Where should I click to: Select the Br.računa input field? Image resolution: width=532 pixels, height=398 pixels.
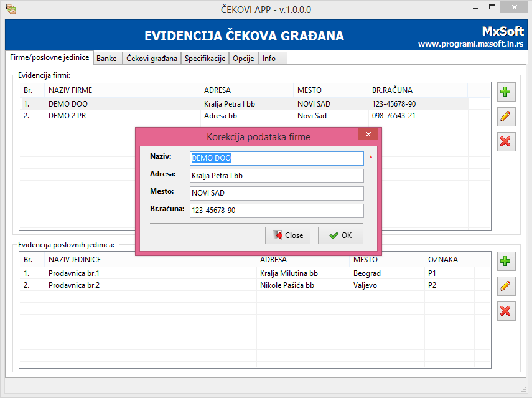(276, 211)
